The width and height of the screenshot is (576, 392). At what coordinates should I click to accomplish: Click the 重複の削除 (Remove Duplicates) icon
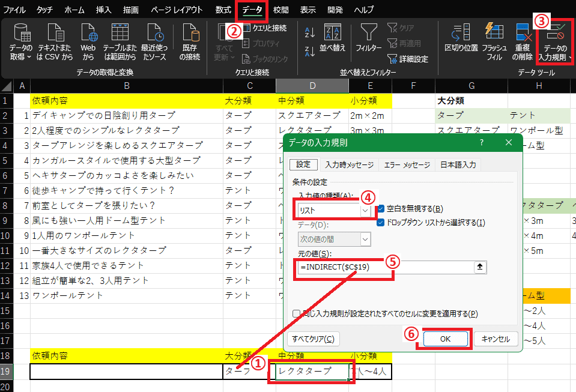click(523, 34)
